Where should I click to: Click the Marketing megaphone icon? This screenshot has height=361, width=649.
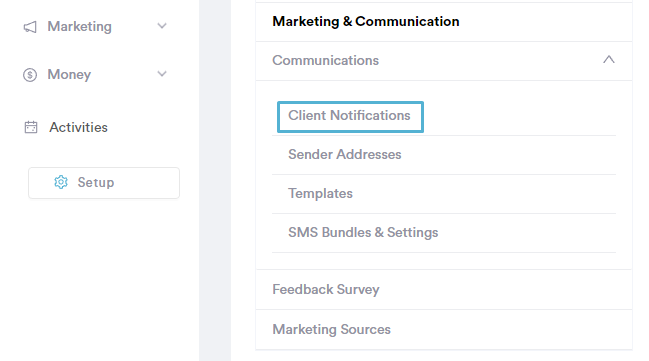[30, 27]
